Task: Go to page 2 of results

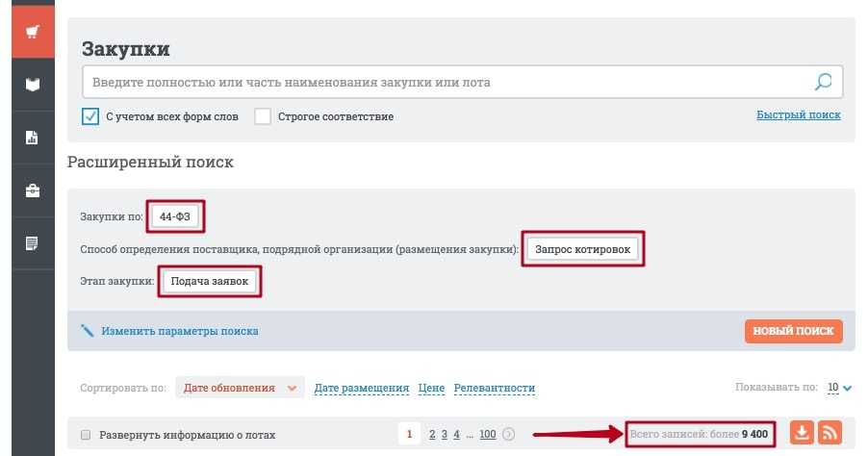Action: (432, 434)
